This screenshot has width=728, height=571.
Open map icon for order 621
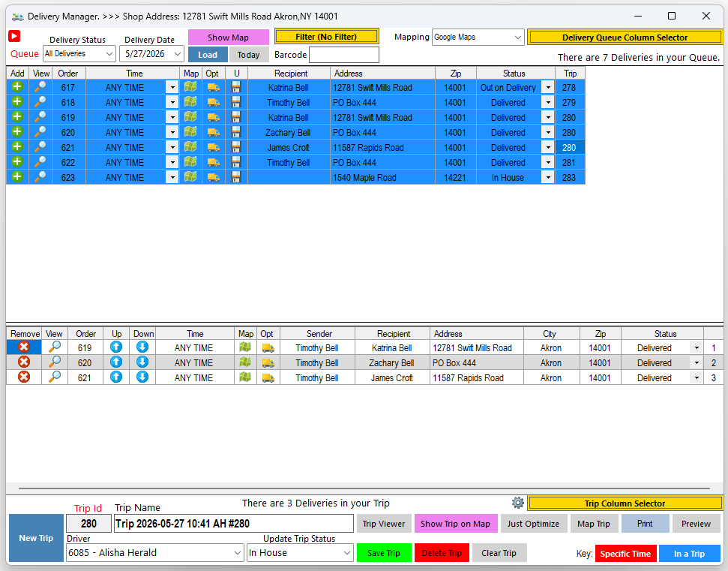[190, 147]
